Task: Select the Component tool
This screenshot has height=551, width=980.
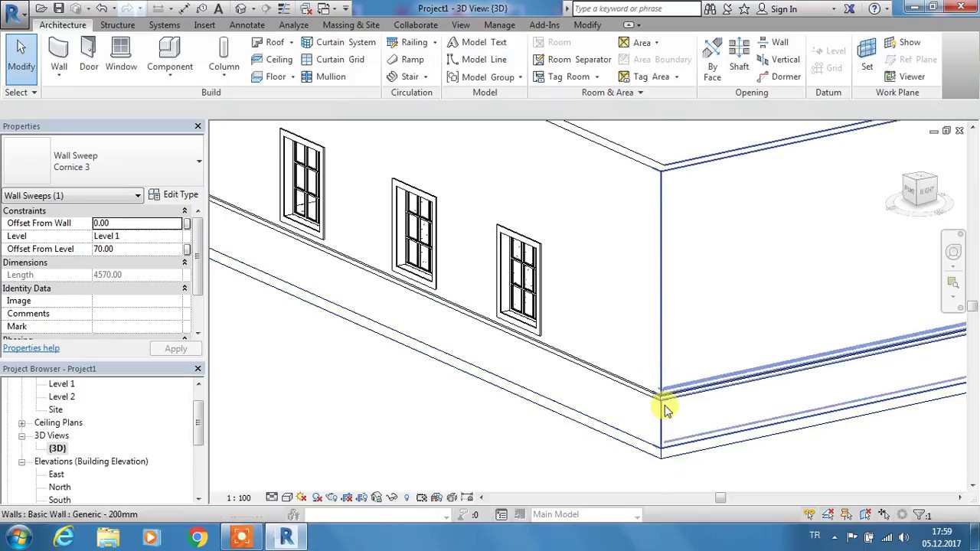Action: 170,56
